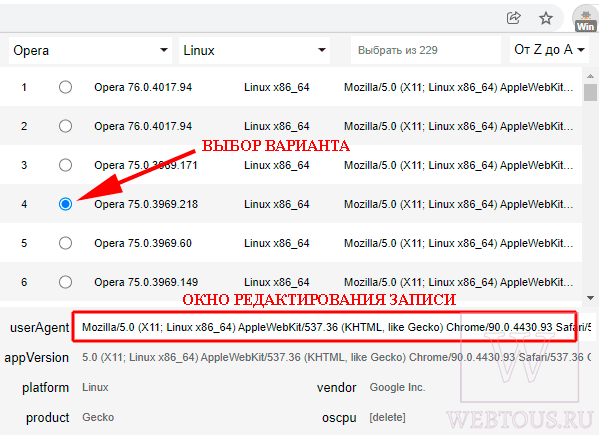The height and width of the screenshot is (435, 599).
Task: Click selected radio for Opera 75.0.3969.218
Action: pyautogui.click(x=65, y=204)
